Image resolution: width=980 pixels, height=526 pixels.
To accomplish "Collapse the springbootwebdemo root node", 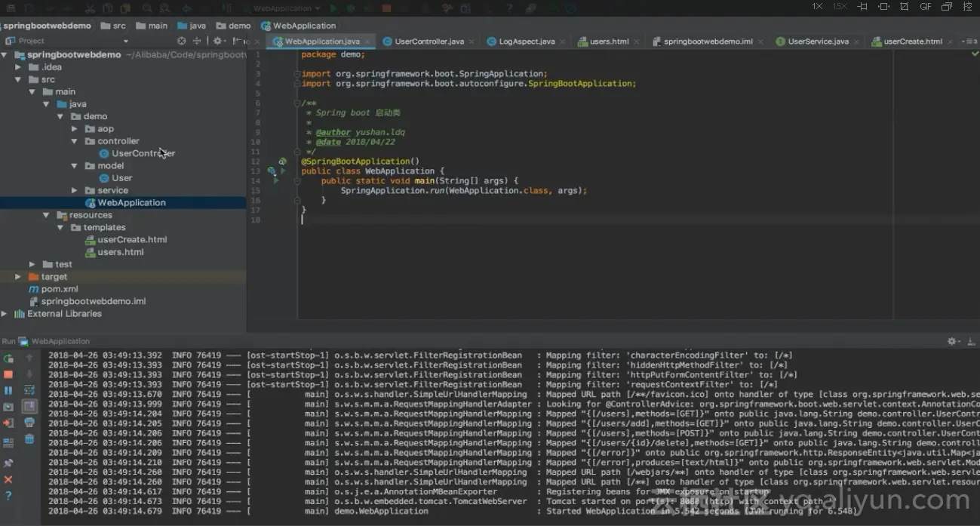I will pos(5,55).
